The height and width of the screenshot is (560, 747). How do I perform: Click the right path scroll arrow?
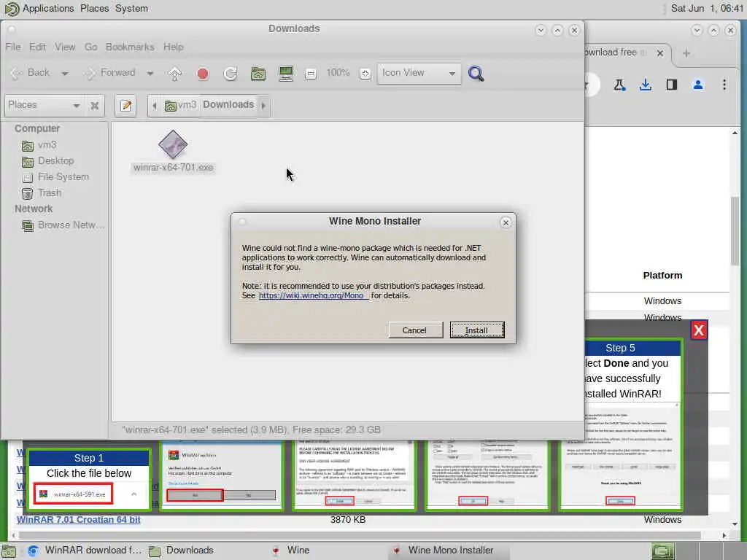coord(263,105)
